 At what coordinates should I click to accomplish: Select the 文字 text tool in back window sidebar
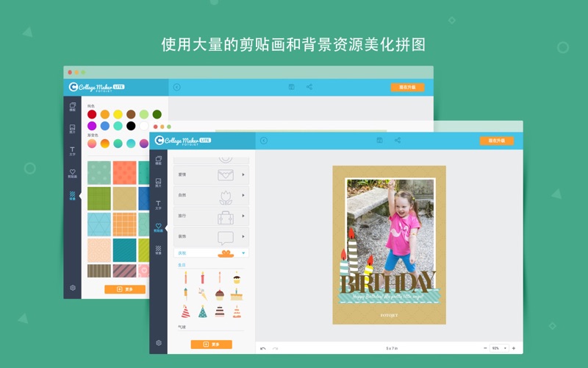coord(72,151)
